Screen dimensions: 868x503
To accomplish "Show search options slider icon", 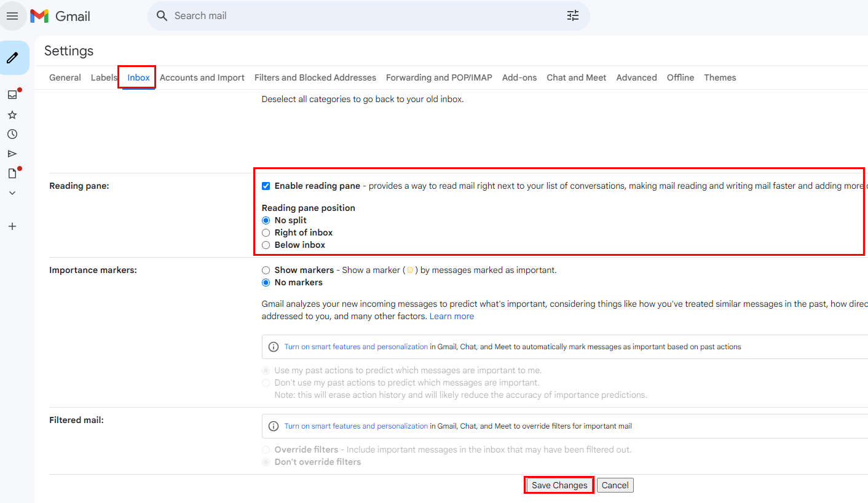I will click(572, 16).
